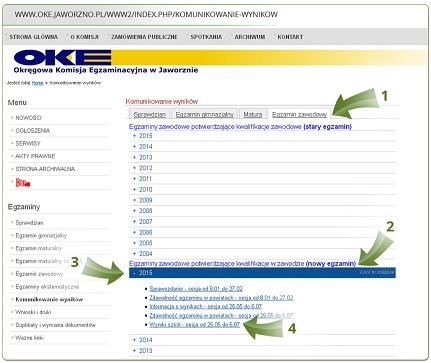Switch to the Egzamin gimnazjalny tab
The image size is (431, 363).
point(204,114)
